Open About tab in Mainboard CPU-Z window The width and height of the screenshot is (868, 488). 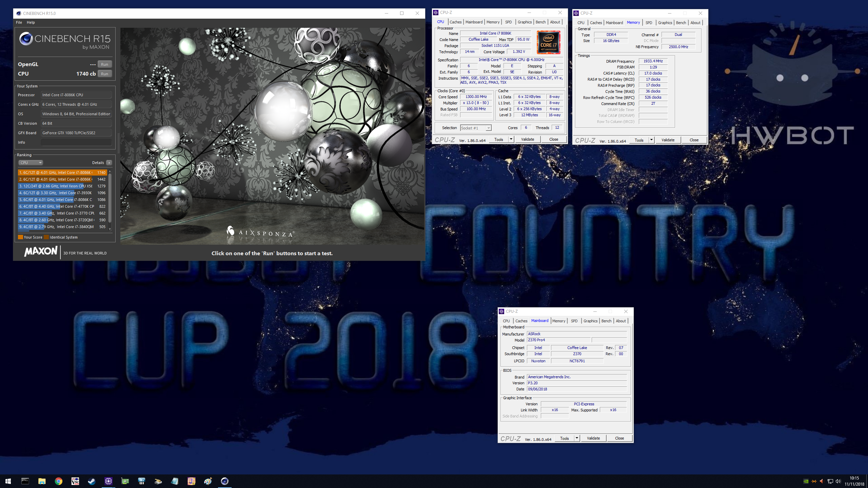pyautogui.click(x=621, y=321)
